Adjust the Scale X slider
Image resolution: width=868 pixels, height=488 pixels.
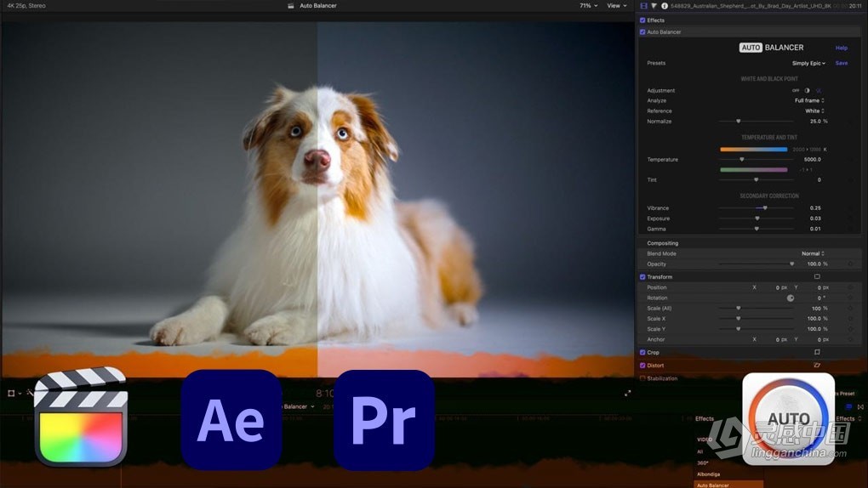pos(757,319)
